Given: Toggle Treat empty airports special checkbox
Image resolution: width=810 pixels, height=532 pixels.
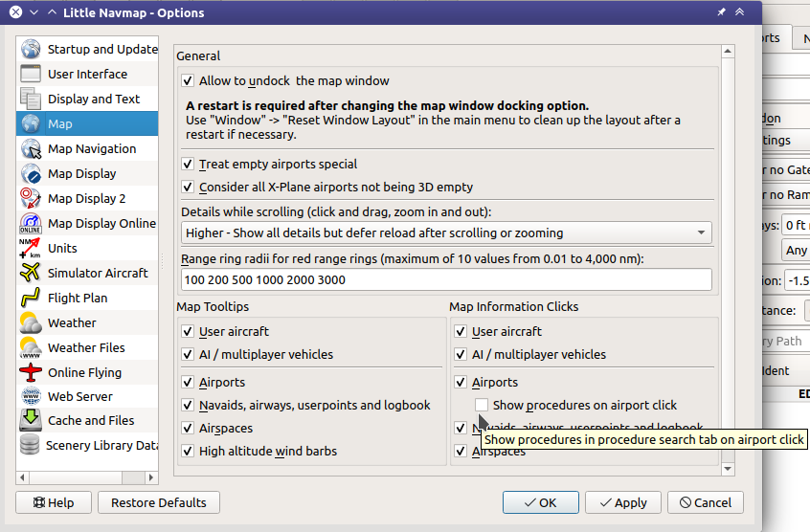Looking at the screenshot, I should tap(188, 164).
